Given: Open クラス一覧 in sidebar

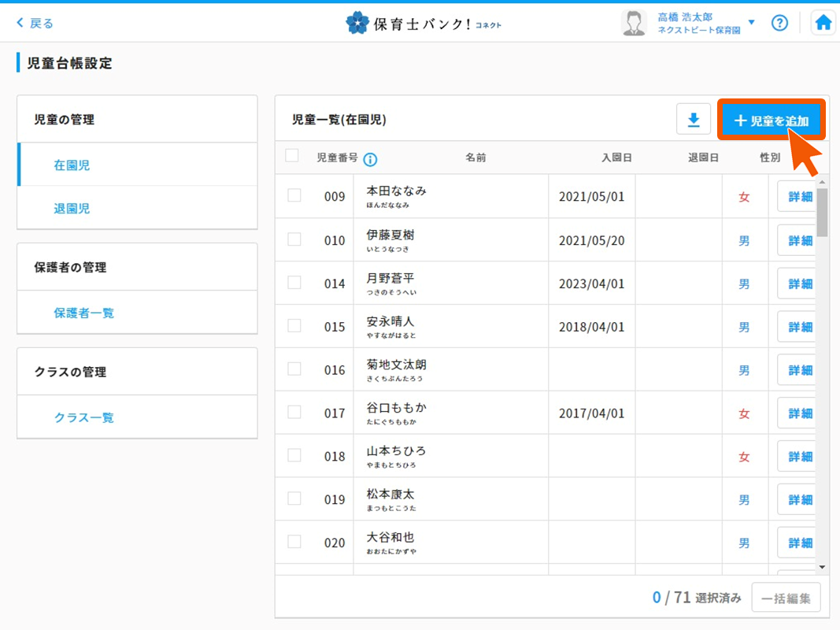Looking at the screenshot, I should [x=83, y=417].
